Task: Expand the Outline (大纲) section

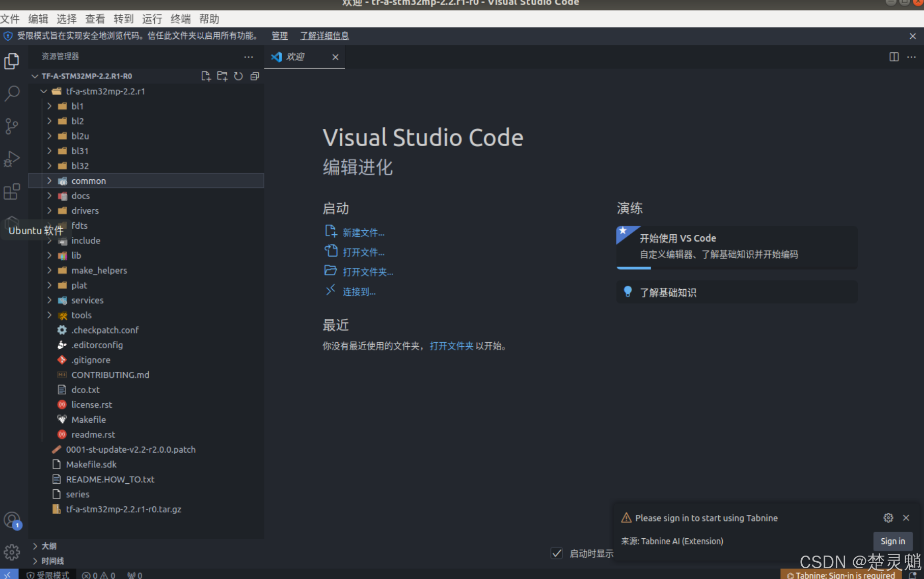Action: click(x=146, y=546)
